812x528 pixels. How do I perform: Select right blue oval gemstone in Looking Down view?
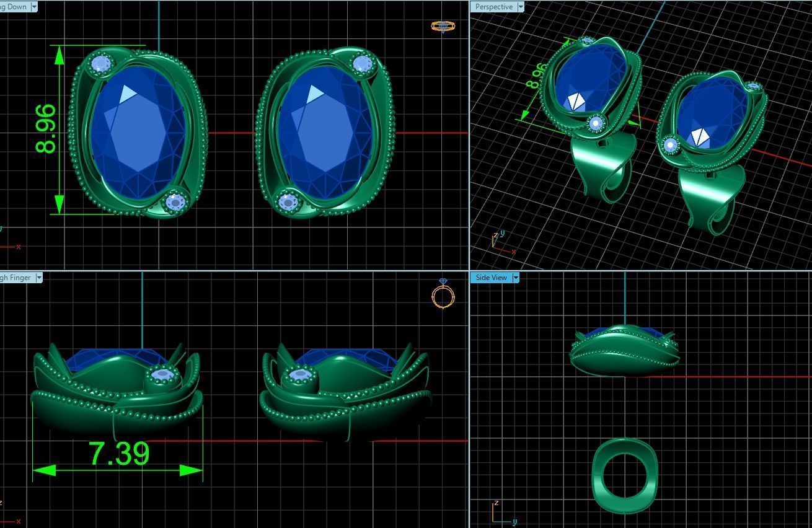pyautogui.click(x=325, y=133)
